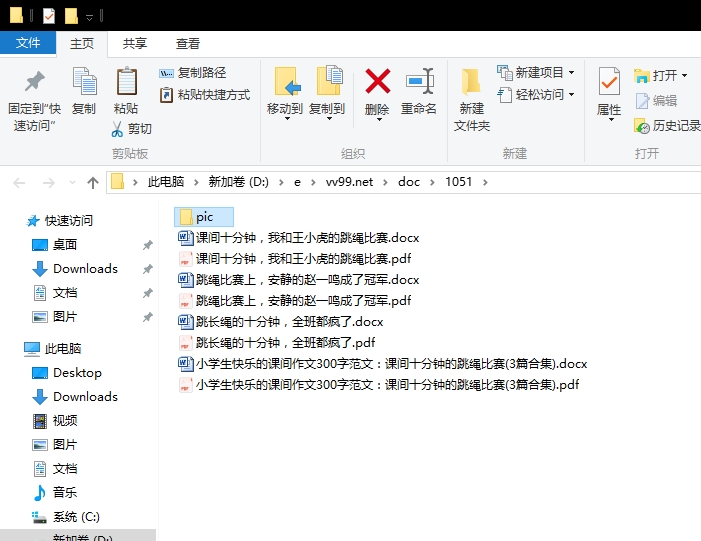The image size is (701, 541).
Task: Expand the Delete (删除) dropdown arrow
Action: point(379,119)
